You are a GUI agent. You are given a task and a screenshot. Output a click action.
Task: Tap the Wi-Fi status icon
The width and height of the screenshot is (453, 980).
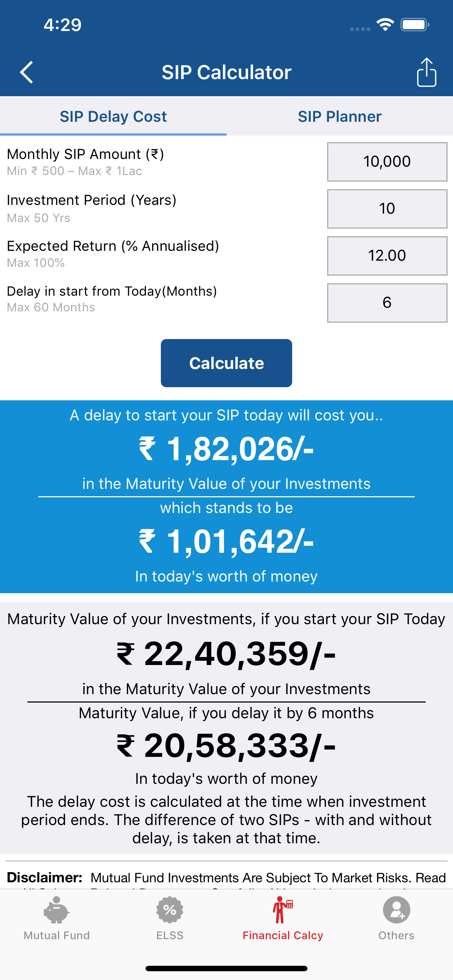point(385,25)
